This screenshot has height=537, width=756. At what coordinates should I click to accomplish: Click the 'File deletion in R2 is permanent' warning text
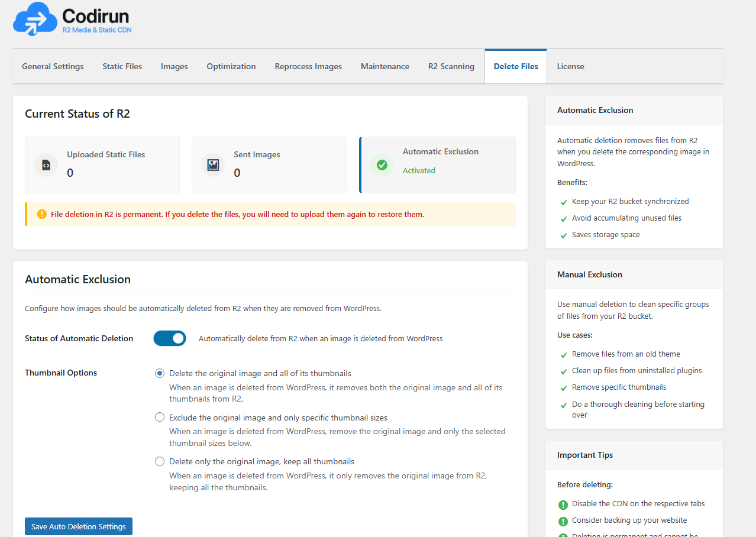click(x=237, y=214)
